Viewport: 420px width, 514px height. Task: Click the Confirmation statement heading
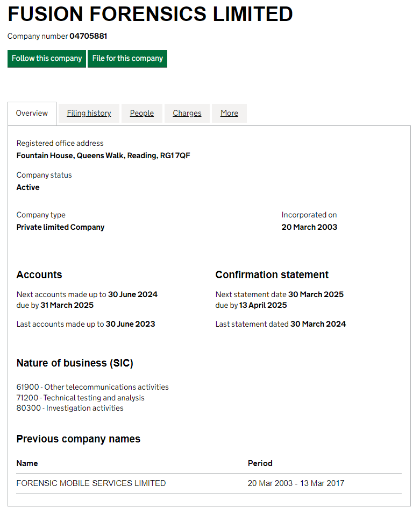pyautogui.click(x=272, y=274)
